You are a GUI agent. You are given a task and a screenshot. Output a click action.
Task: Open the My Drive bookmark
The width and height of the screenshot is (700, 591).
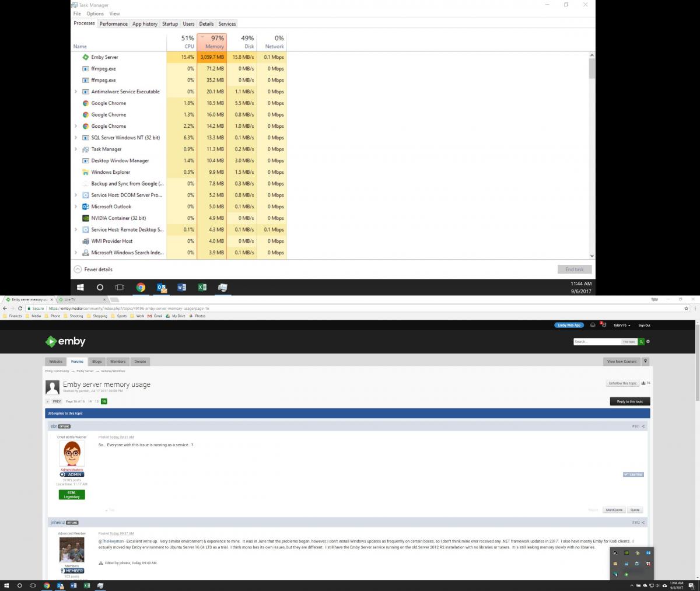pyautogui.click(x=176, y=316)
